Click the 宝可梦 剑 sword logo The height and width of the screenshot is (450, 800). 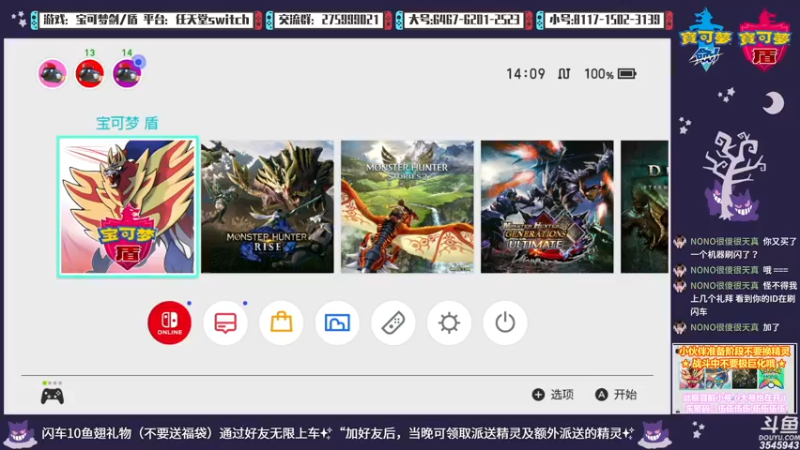[707, 39]
